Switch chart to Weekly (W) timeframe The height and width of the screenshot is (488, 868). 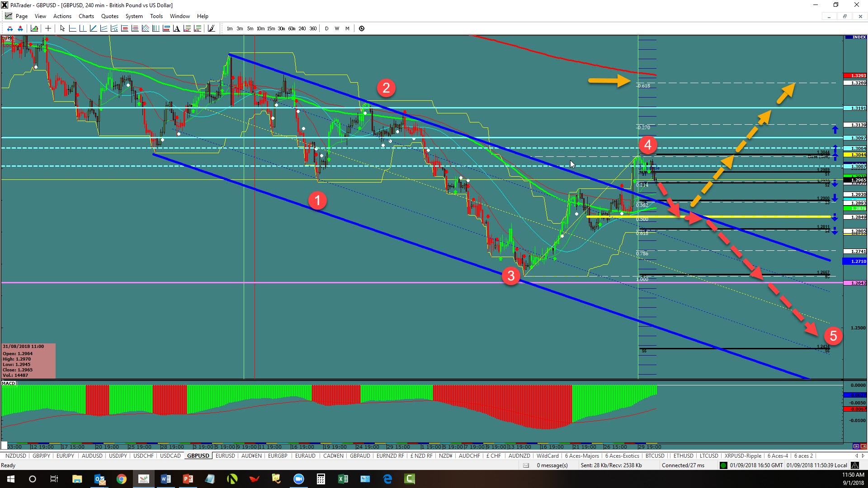click(x=337, y=28)
